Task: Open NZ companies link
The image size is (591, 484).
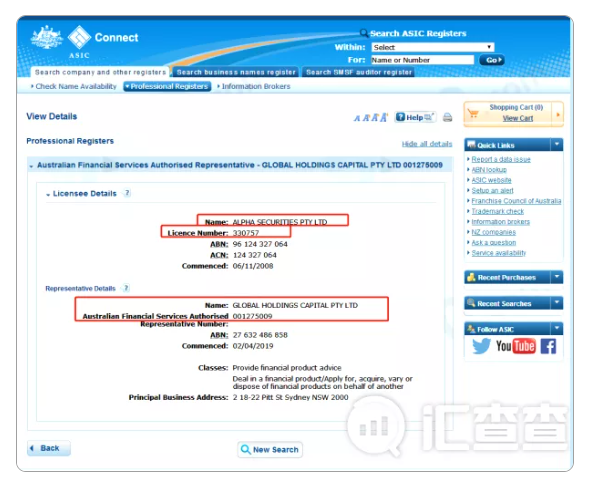Action: click(x=493, y=232)
